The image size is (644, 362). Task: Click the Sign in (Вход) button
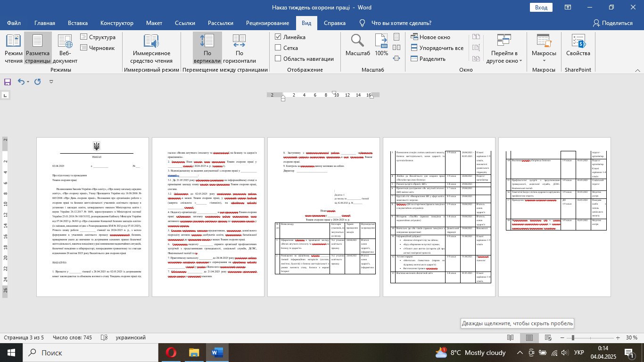click(541, 8)
